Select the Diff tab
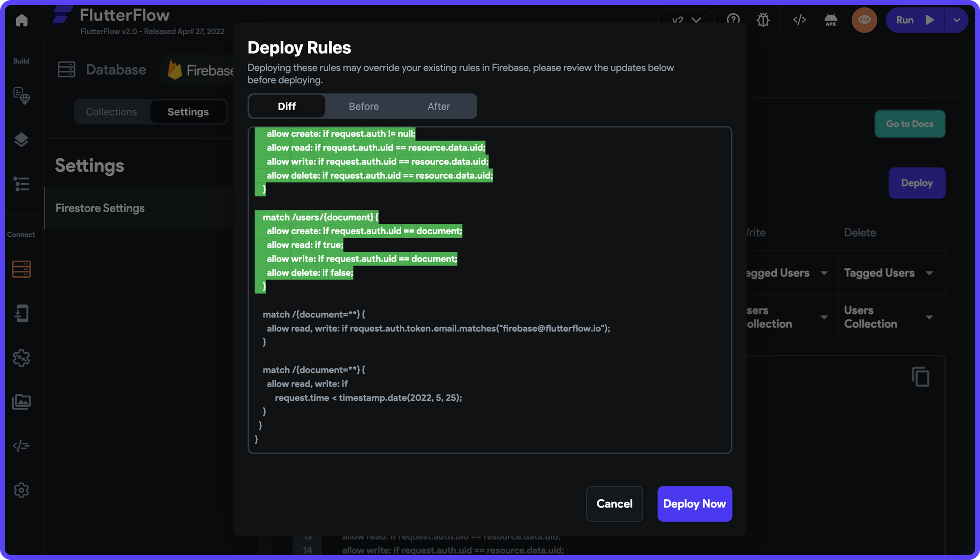 click(287, 106)
